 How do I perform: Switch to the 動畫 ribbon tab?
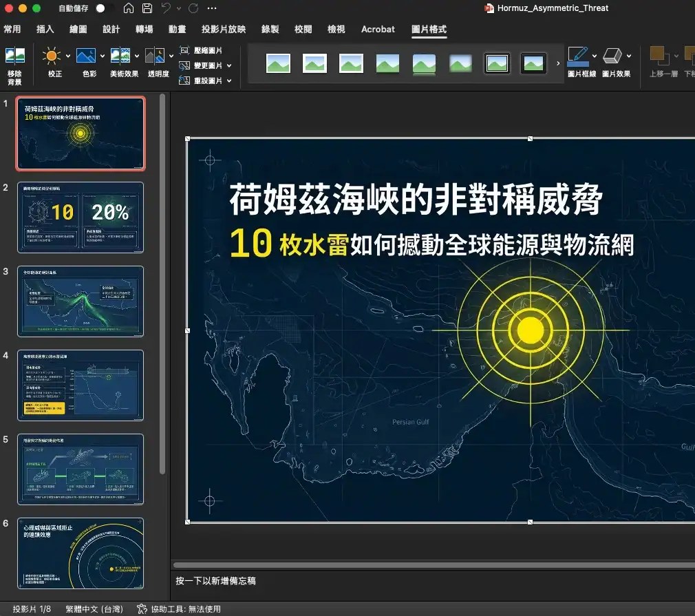tap(177, 30)
